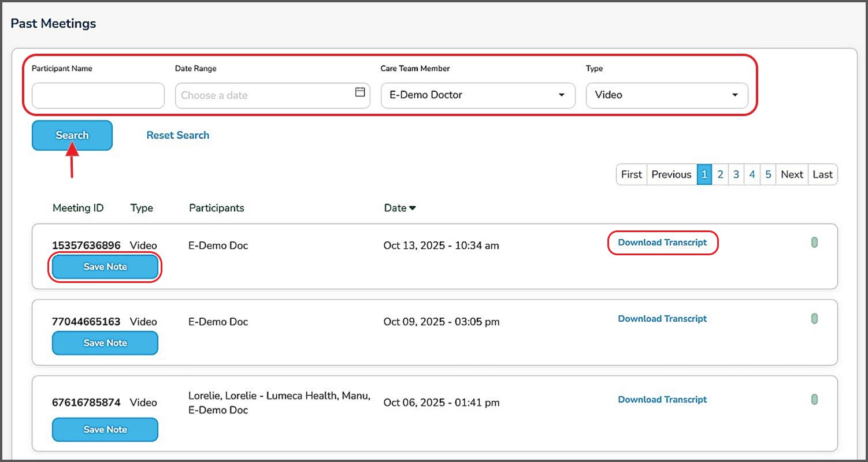This screenshot has width=868, height=462.
Task: Open the Care Team Member dropdown
Action: [x=478, y=95]
